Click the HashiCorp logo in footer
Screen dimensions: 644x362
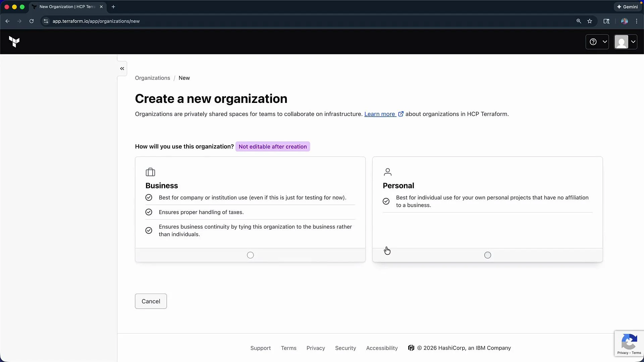[411, 348]
